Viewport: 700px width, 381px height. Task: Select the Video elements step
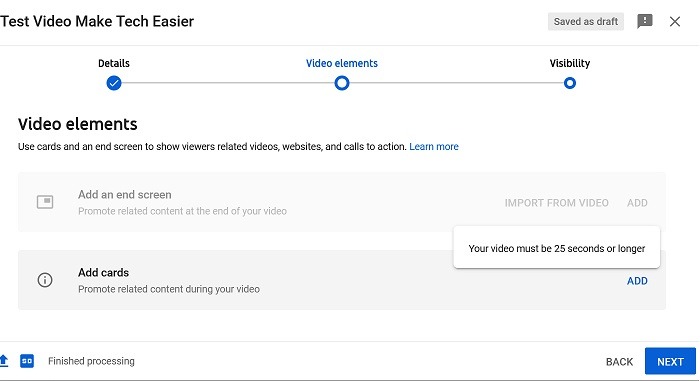342,63
